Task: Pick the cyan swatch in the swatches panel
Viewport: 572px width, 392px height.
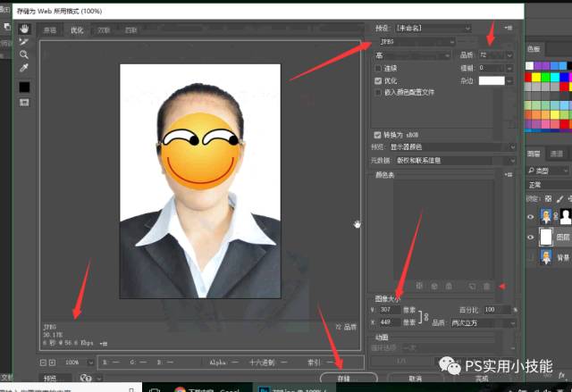Action: (x=554, y=77)
